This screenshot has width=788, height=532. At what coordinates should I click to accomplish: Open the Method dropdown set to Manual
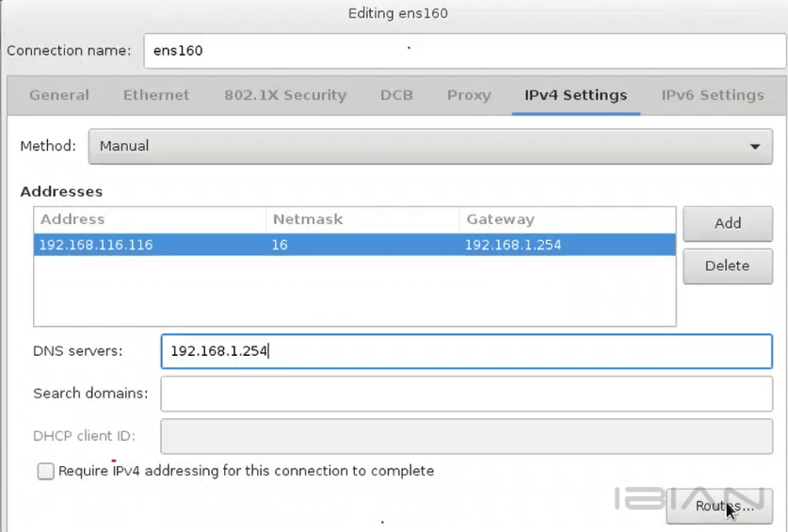click(x=429, y=147)
